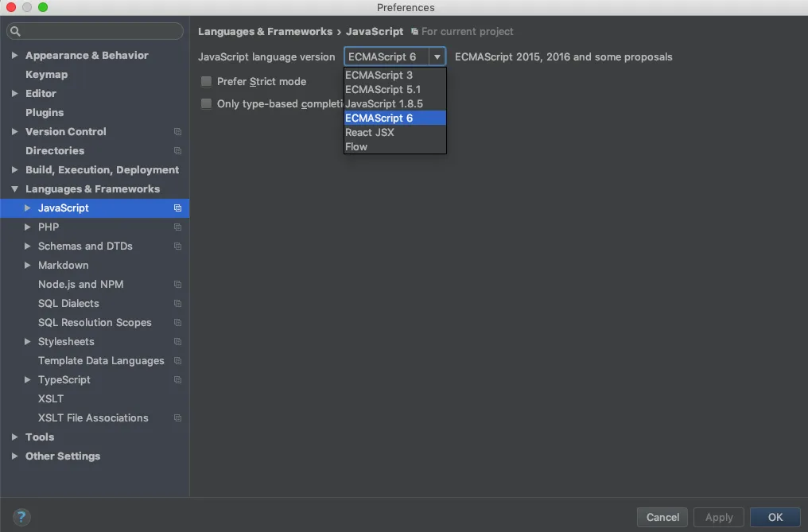Click project-level icon beside Stylesheets
808x532 pixels.
pos(177,342)
